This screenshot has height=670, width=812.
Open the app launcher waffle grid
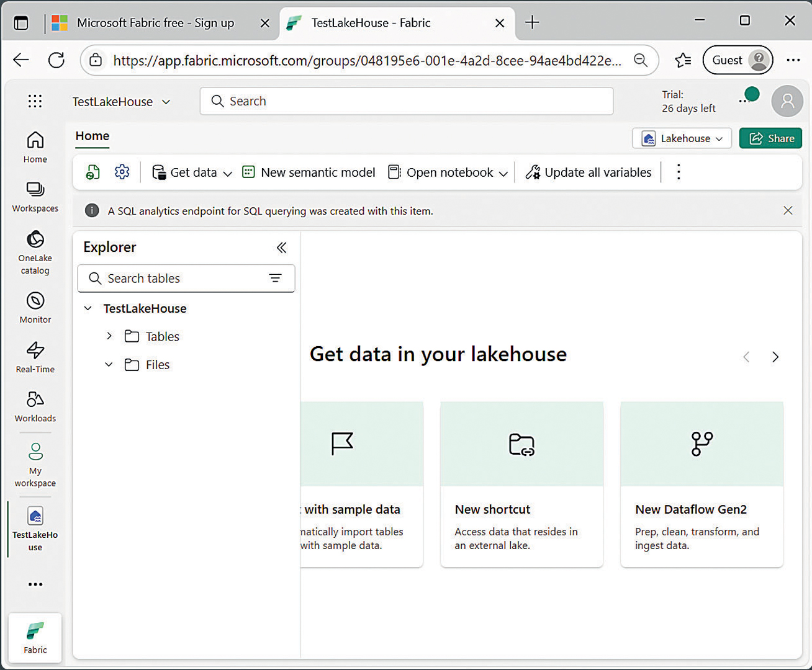35,101
